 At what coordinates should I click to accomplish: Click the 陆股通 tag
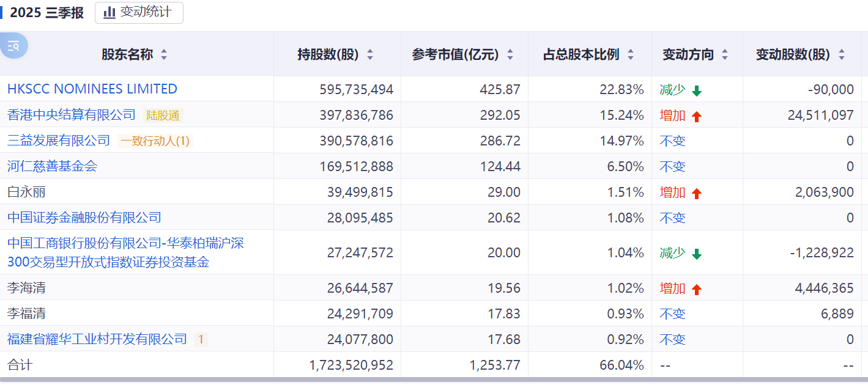click(x=164, y=116)
